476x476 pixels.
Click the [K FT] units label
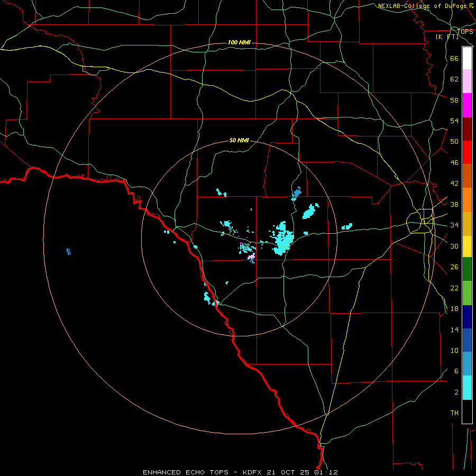447,36
